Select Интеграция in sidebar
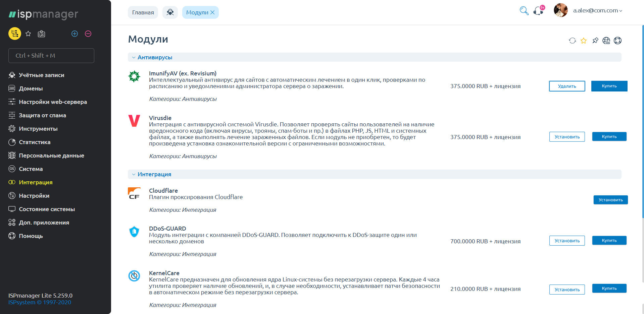The height and width of the screenshot is (314, 644). pyautogui.click(x=36, y=182)
